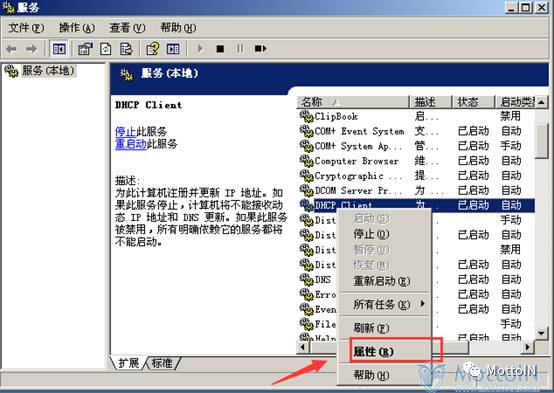Expand 所有任务(K) submenu

pyautogui.click(x=384, y=304)
